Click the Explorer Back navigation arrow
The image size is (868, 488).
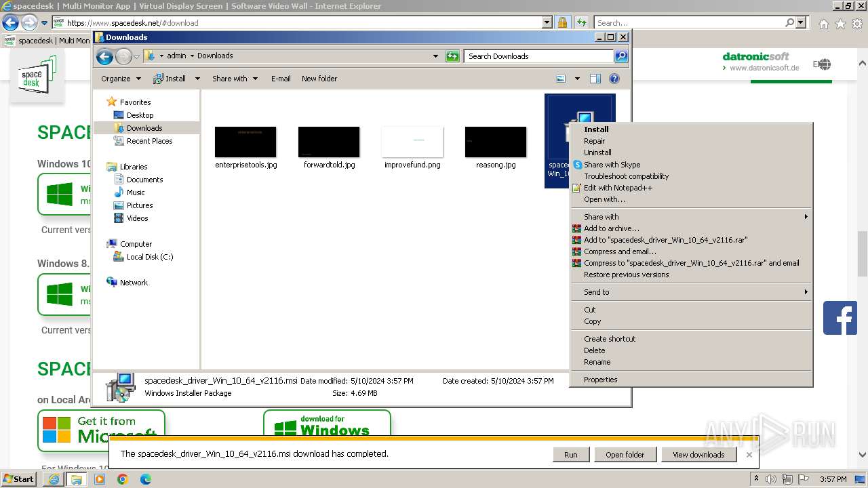point(104,56)
